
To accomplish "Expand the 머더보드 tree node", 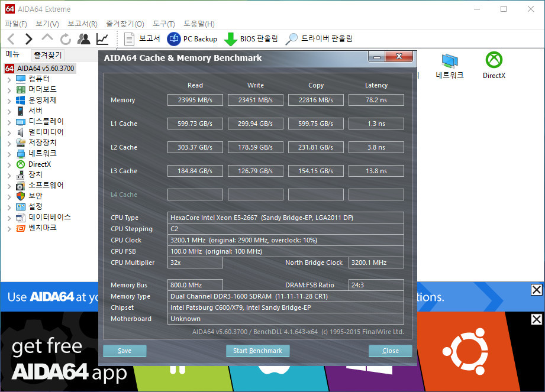I will point(9,90).
